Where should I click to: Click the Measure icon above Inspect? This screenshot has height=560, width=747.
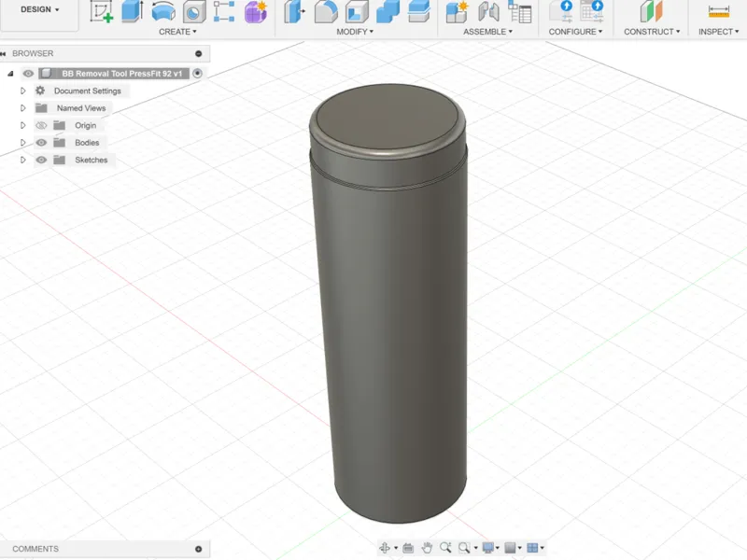[x=718, y=11]
